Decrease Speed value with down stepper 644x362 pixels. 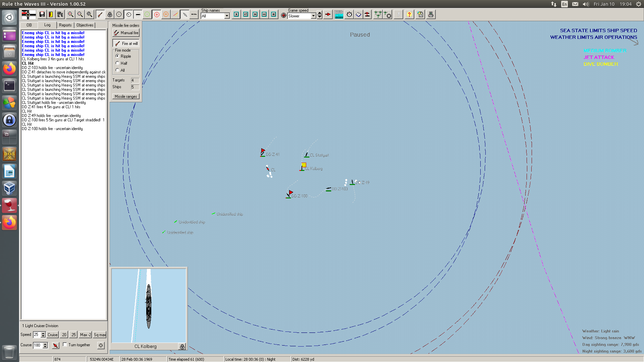click(x=43, y=336)
